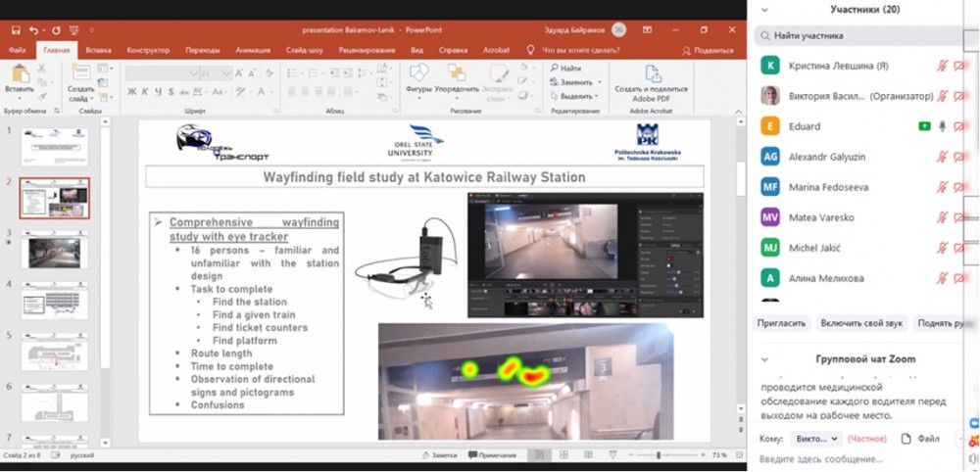Click the Пригласить (Invite) button
Viewport: 980px width, 472px height.
[781, 322]
